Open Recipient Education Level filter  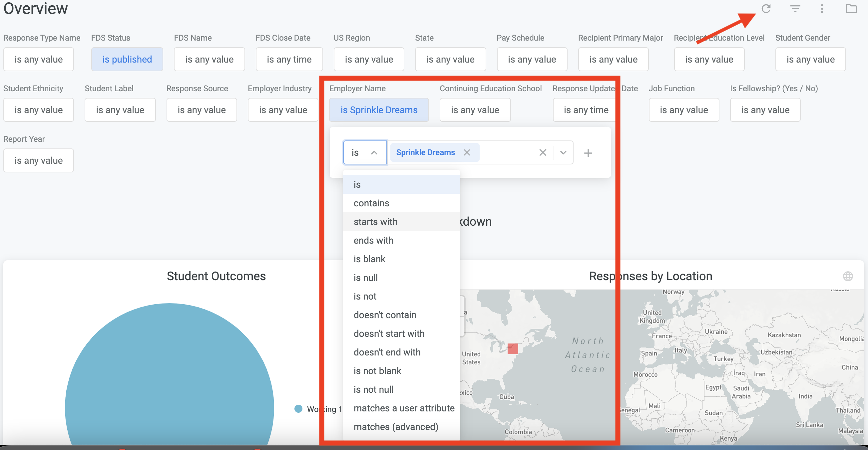(709, 59)
